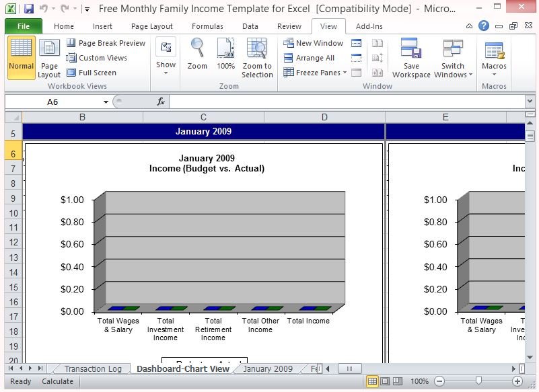Open the File menu button
The width and height of the screenshot is (539, 392).
(x=24, y=26)
